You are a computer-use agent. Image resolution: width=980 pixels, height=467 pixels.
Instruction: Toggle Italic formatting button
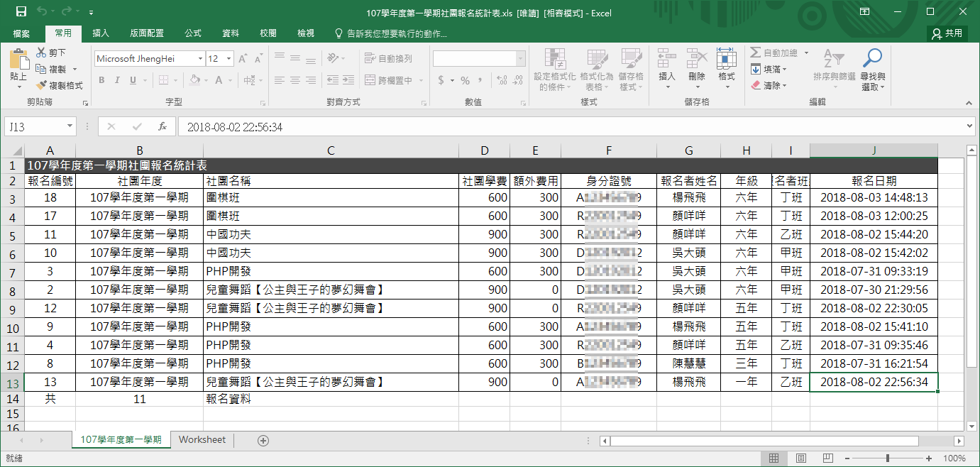(x=117, y=80)
